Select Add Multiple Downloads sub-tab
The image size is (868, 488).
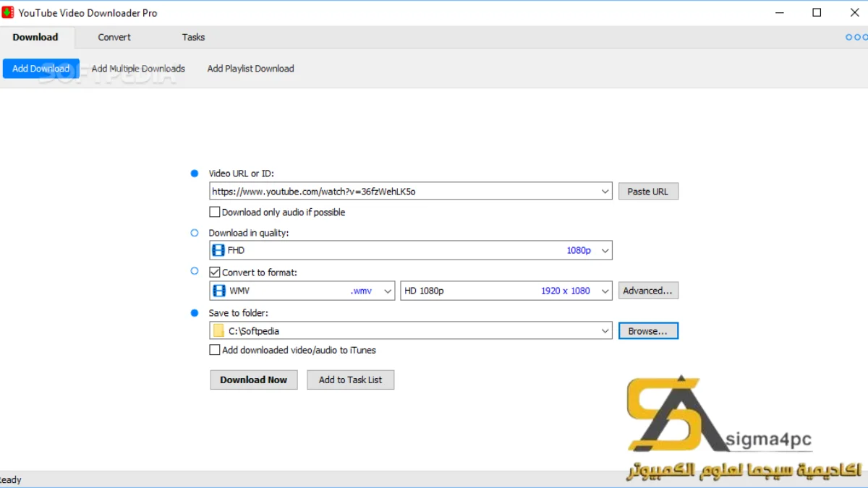click(138, 69)
